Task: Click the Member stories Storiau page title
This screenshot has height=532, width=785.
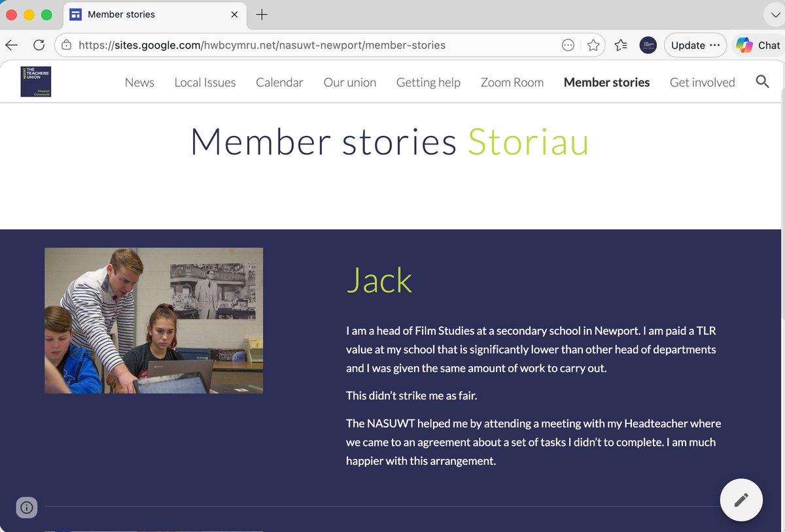Action: pyautogui.click(x=390, y=142)
